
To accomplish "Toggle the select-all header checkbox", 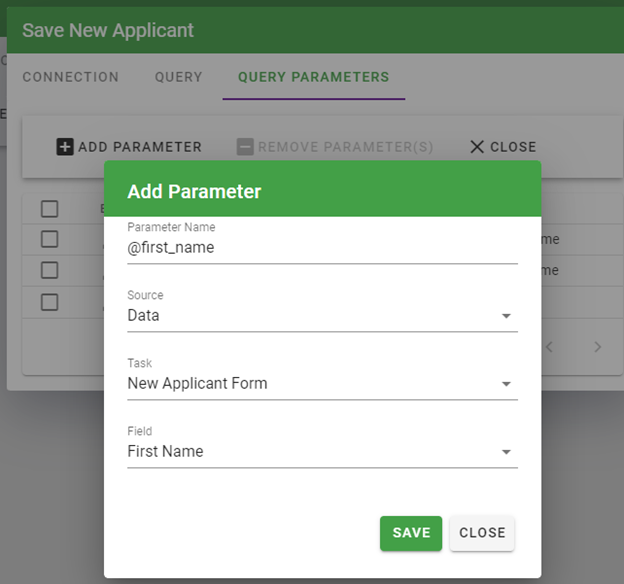I will click(x=50, y=208).
